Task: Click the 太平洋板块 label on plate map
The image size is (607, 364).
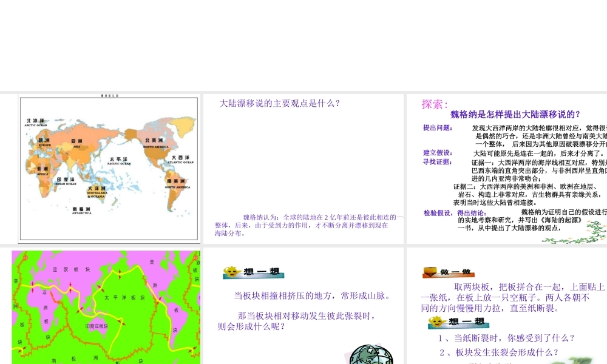Action: click(124, 297)
